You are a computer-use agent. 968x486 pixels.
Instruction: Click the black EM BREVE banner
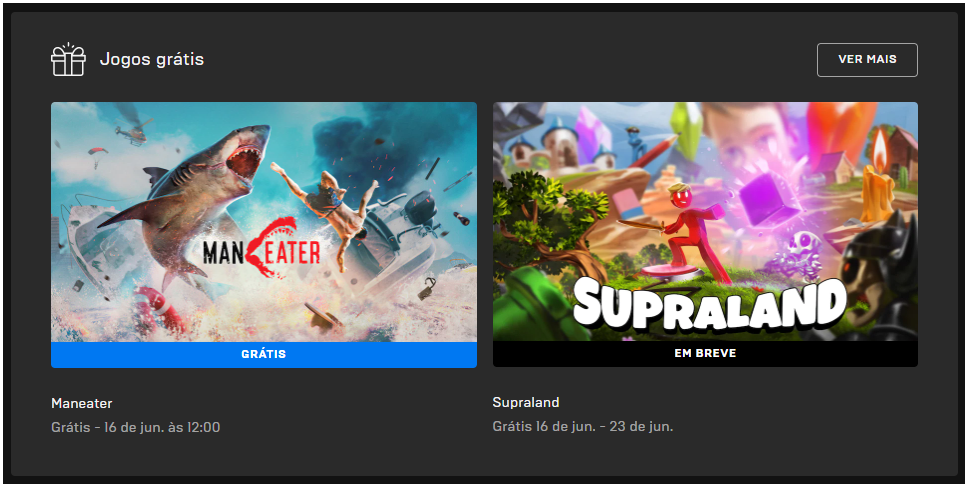click(705, 354)
